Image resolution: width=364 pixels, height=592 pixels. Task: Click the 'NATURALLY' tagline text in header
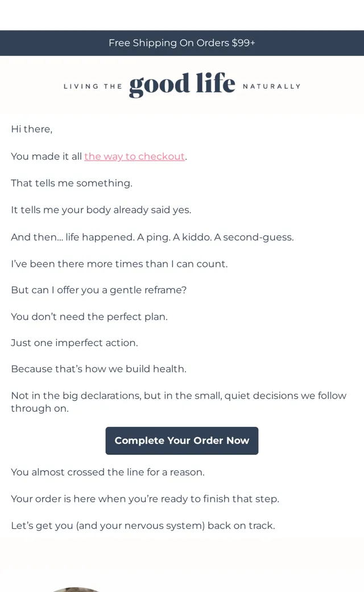point(272,87)
